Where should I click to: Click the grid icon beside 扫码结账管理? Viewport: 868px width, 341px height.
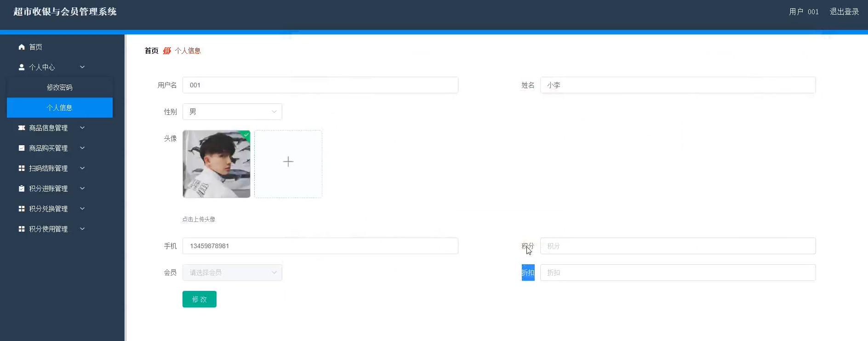pos(22,168)
